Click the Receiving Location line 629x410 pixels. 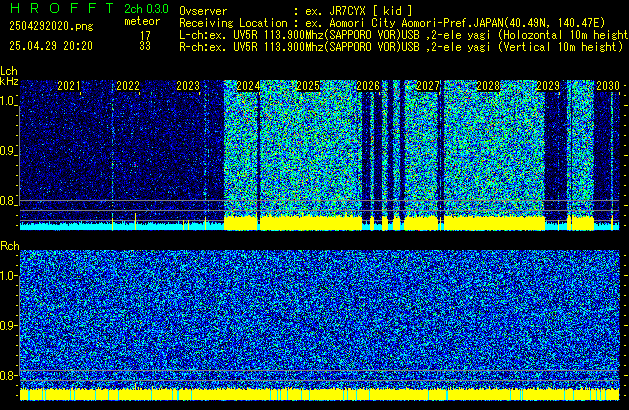[392, 23]
